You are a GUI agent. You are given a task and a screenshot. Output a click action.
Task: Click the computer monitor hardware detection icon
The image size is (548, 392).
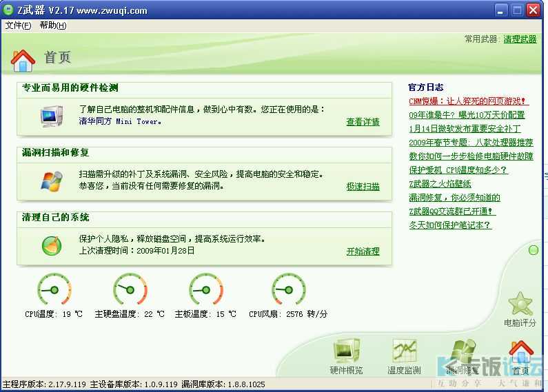pyautogui.click(x=52, y=116)
